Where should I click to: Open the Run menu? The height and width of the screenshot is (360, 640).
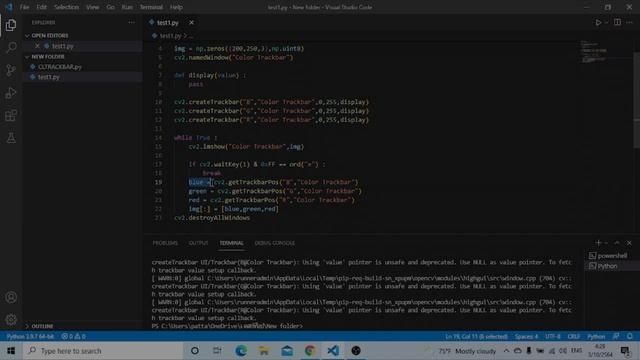[127, 7]
